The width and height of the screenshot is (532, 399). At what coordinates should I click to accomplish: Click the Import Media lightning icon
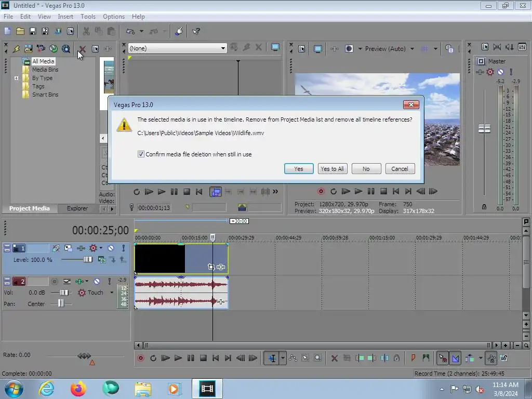tap(16, 49)
